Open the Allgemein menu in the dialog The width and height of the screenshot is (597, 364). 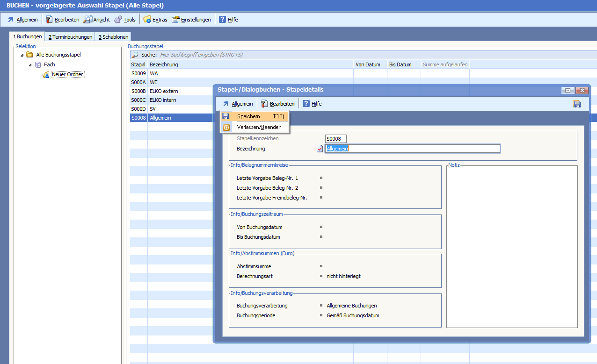point(238,104)
